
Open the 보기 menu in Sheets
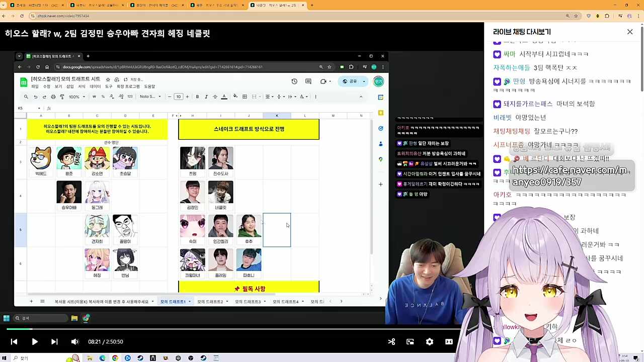pyautogui.click(x=58, y=86)
